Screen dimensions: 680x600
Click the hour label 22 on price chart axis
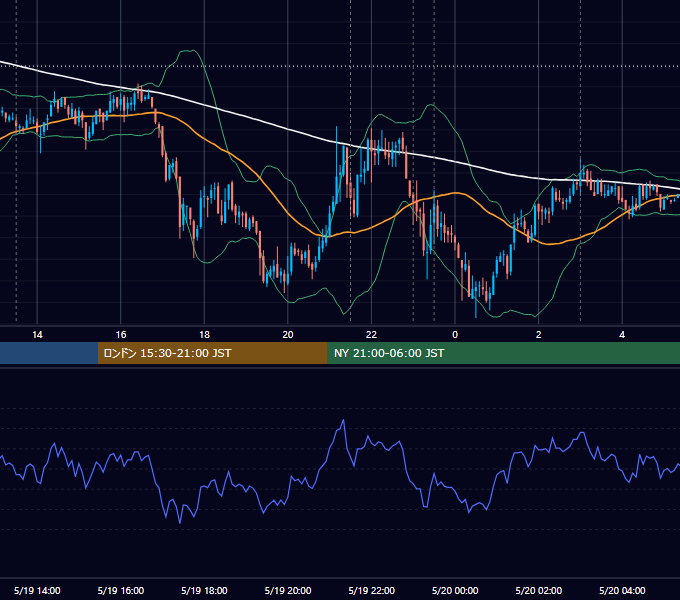371,335
